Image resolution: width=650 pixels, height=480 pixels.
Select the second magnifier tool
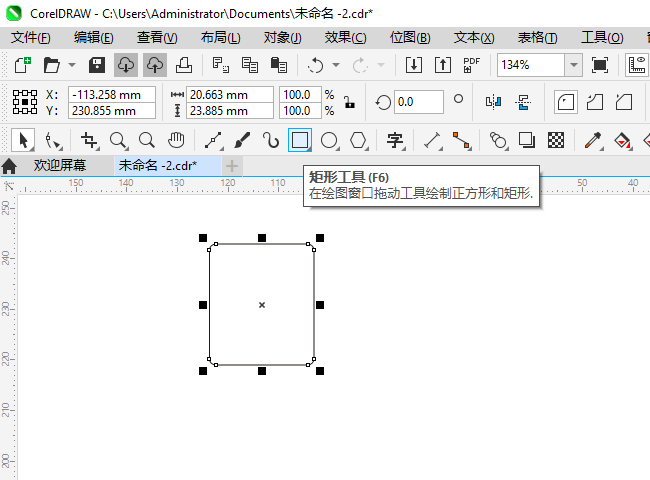click(147, 141)
